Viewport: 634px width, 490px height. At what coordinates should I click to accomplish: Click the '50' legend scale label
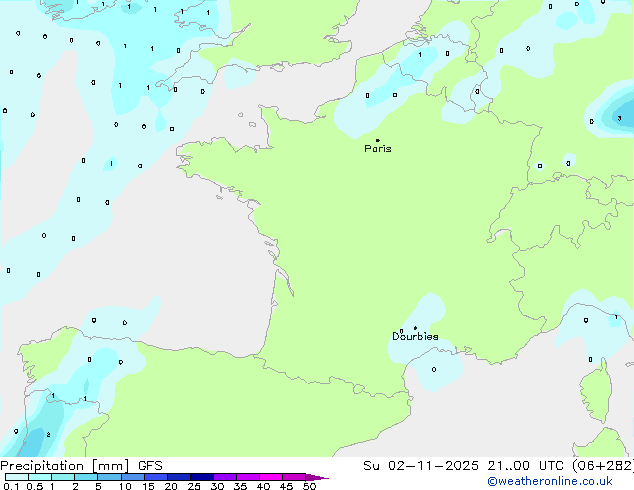(x=309, y=486)
